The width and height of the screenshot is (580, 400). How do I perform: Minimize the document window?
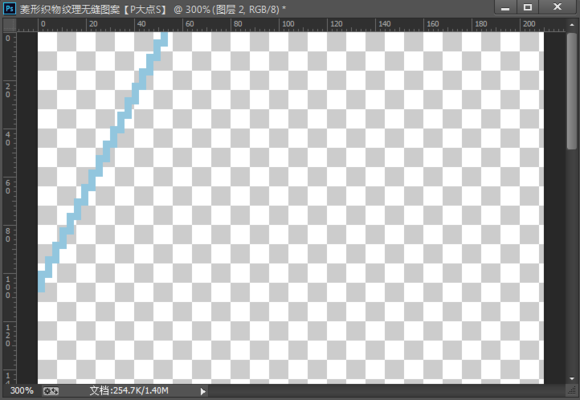point(506,7)
